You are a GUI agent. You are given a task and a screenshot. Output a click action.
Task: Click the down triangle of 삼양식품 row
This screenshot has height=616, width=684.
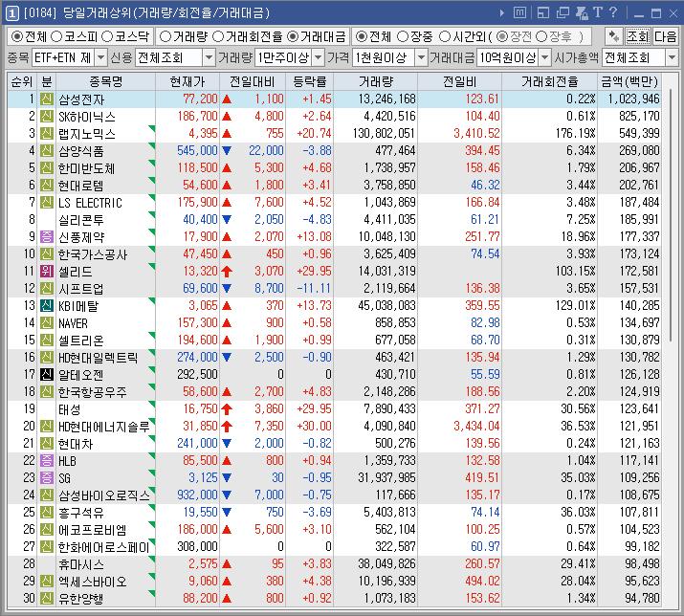227,151
